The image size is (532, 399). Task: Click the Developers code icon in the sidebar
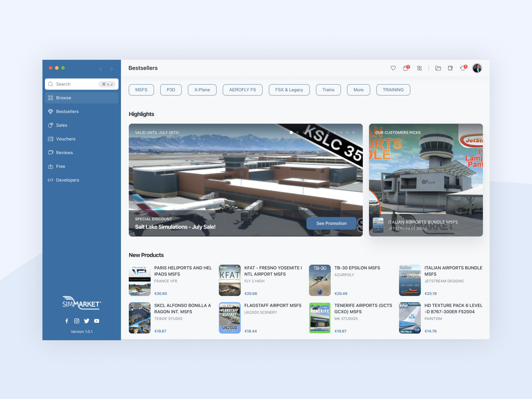pyautogui.click(x=51, y=180)
